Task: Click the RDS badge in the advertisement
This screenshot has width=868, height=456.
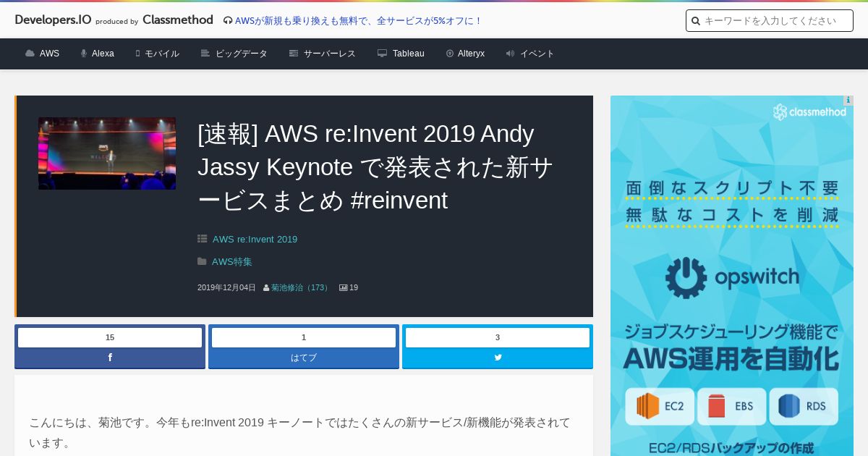Action: click(x=804, y=407)
